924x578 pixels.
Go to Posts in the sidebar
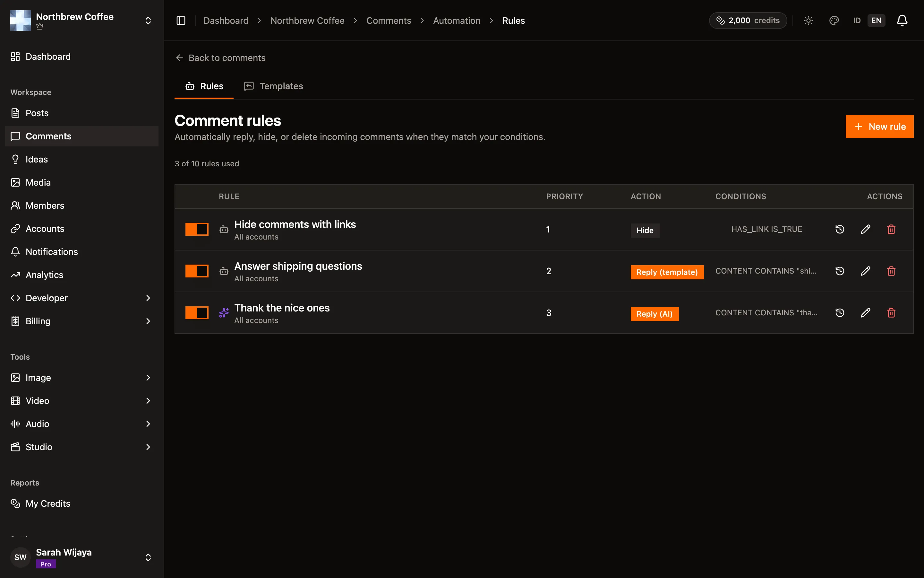(82, 113)
